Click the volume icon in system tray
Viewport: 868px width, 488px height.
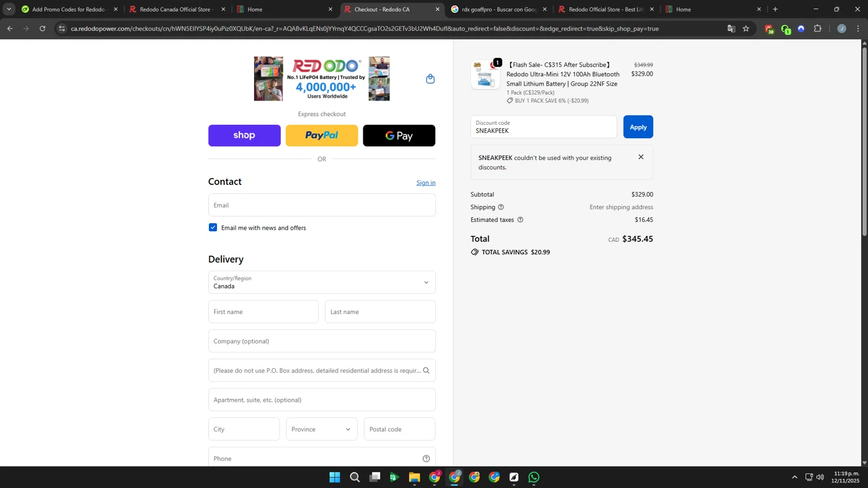pyautogui.click(x=820, y=477)
